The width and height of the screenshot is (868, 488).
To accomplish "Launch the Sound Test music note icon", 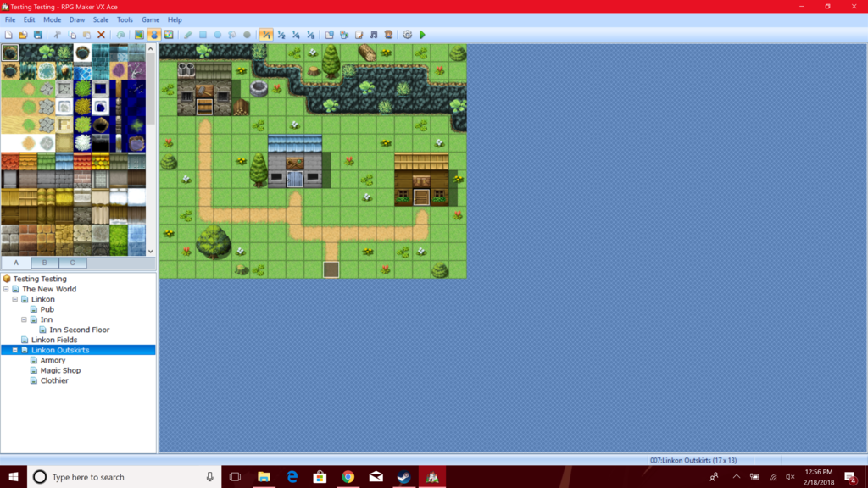I will click(374, 35).
